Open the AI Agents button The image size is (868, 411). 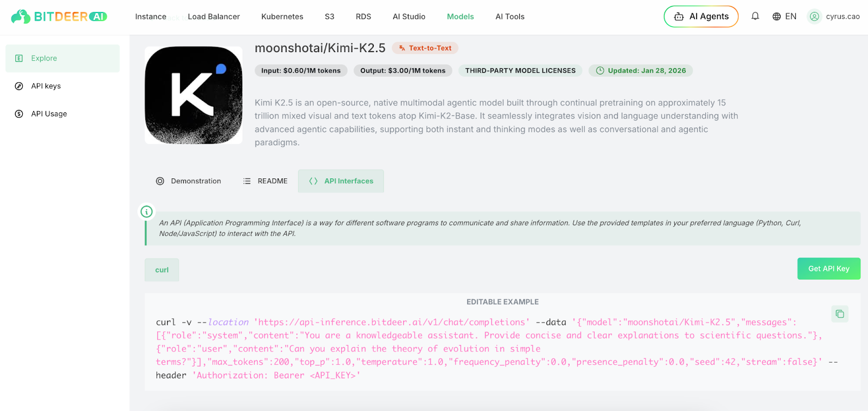[x=701, y=17]
